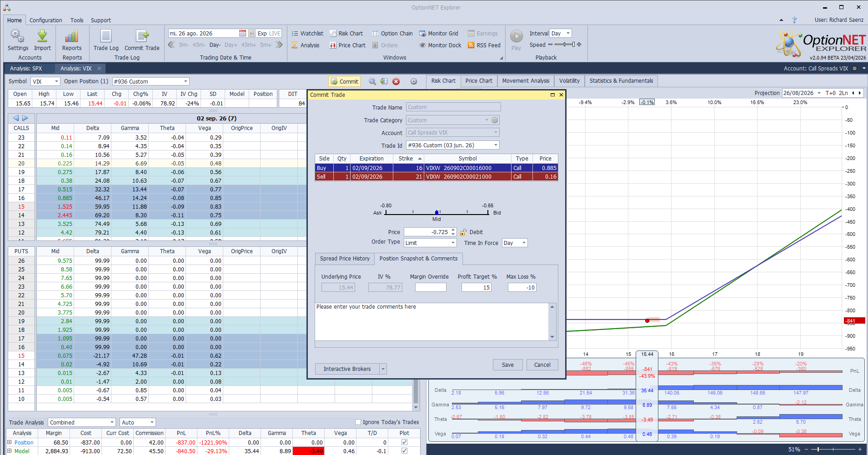Image resolution: width=868 pixels, height=455 pixels.
Task: Go to next expiration with right arrow
Action: pyautogui.click(x=25, y=118)
